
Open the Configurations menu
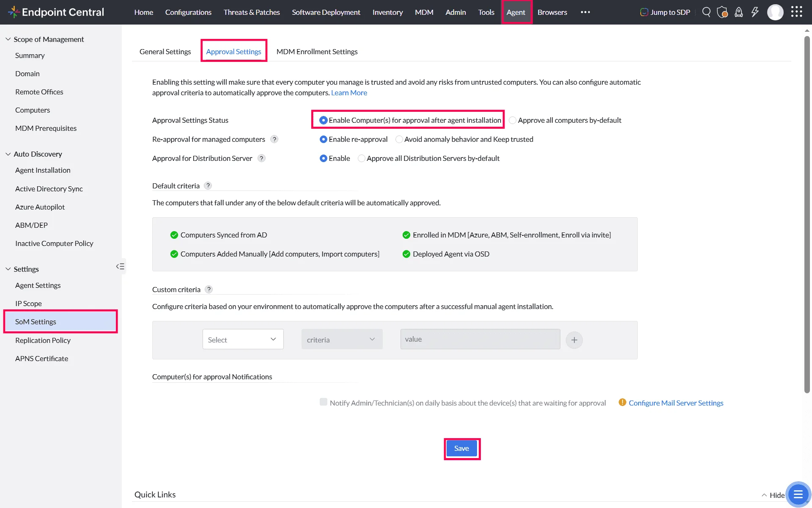188,12
